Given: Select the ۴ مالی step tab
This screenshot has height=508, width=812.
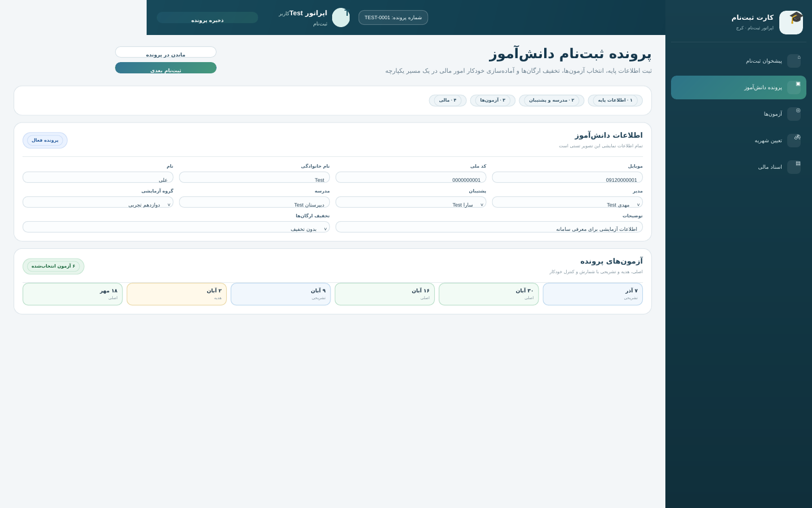Looking at the screenshot, I should [448, 100].
